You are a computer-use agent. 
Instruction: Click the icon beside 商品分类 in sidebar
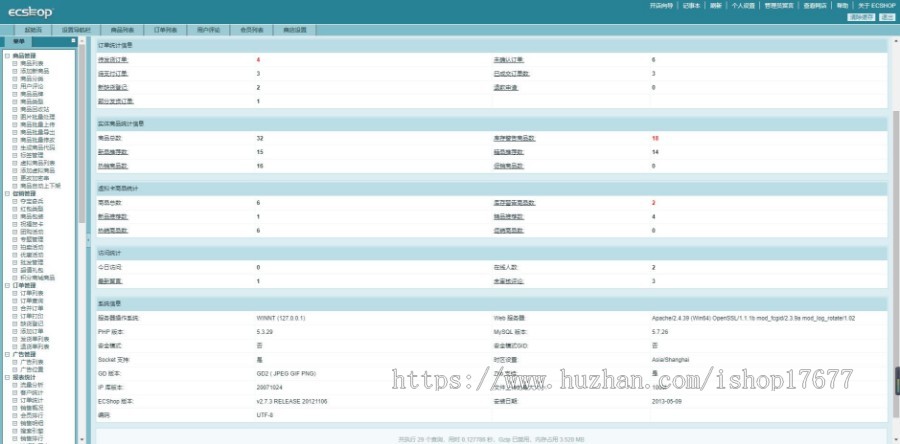[x=15, y=79]
